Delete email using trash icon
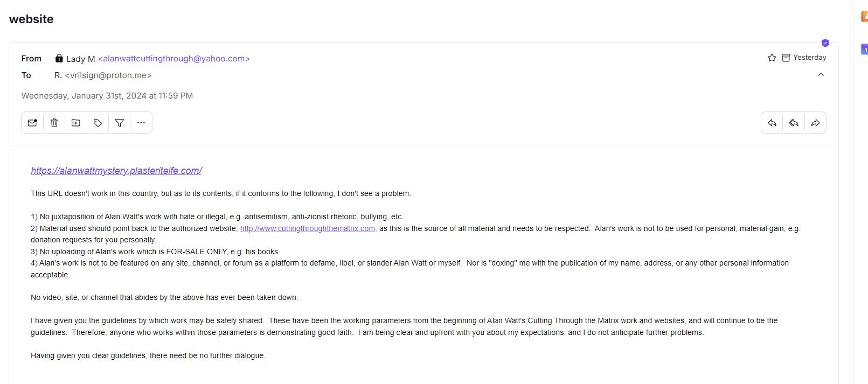Image resolution: width=868 pixels, height=384 pixels. tap(54, 123)
